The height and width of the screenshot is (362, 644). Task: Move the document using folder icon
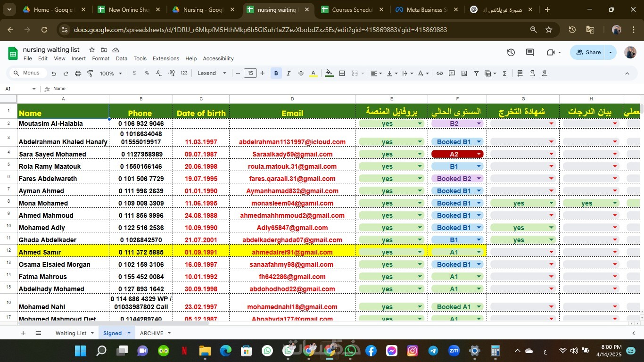104,49
